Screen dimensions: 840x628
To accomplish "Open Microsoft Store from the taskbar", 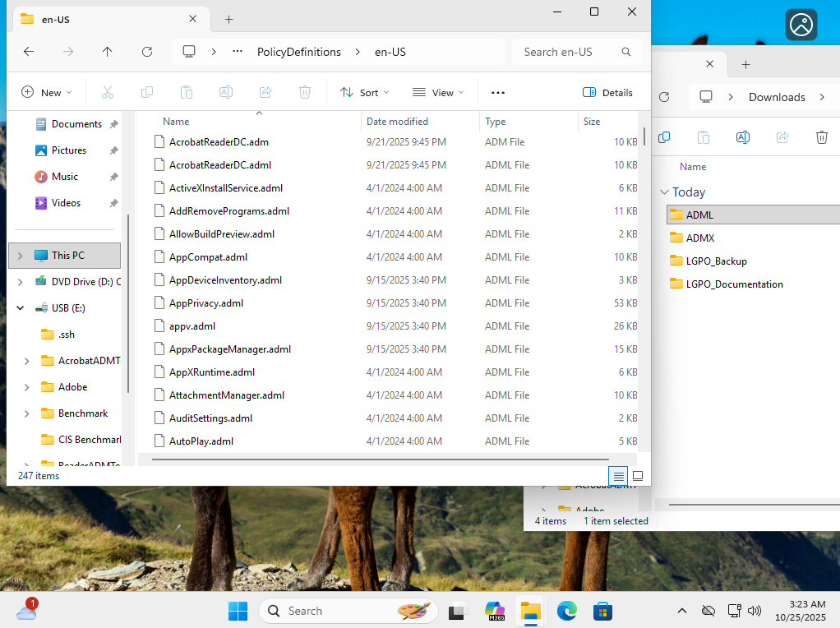I will click(x=603, y=611).
